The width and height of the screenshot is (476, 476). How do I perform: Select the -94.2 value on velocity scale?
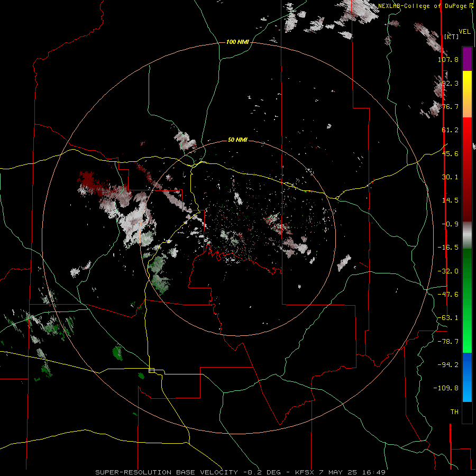[448, 364]
